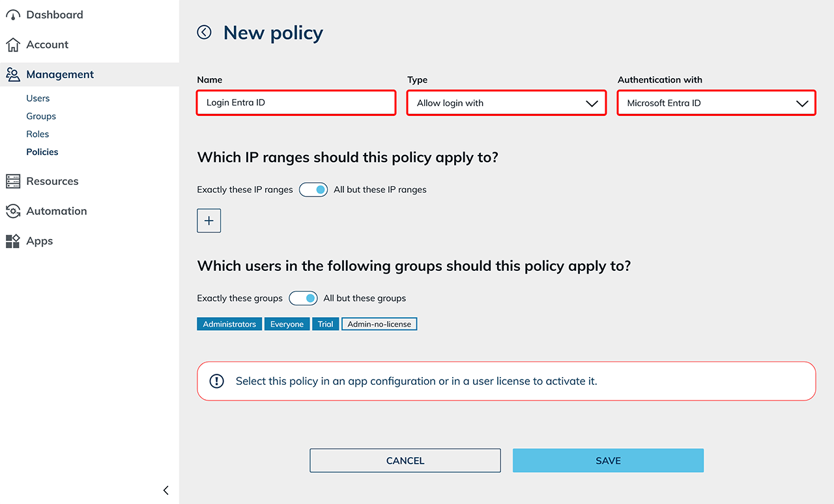Open the Type dropdown

point(506,103)
